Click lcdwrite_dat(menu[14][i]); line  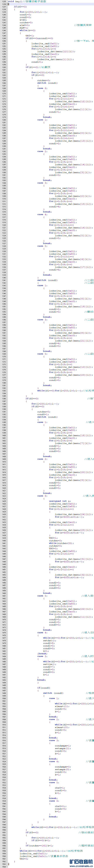pyautogui.click(x=74, y=164)
